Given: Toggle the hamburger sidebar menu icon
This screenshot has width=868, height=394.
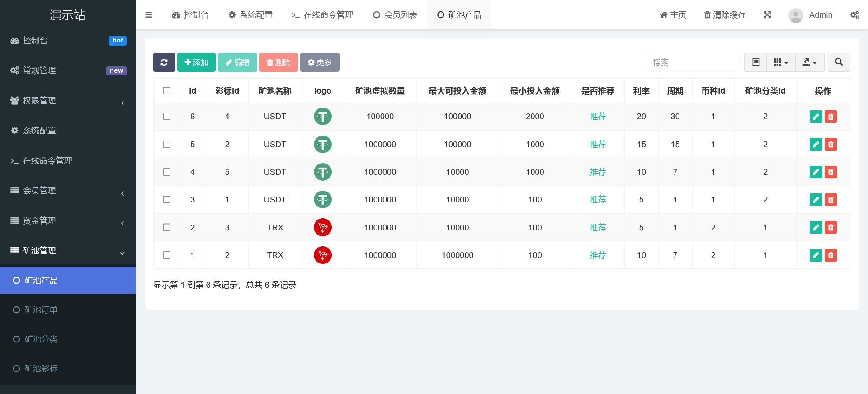Looking at the screenshot, I should [x=149, y=15].
